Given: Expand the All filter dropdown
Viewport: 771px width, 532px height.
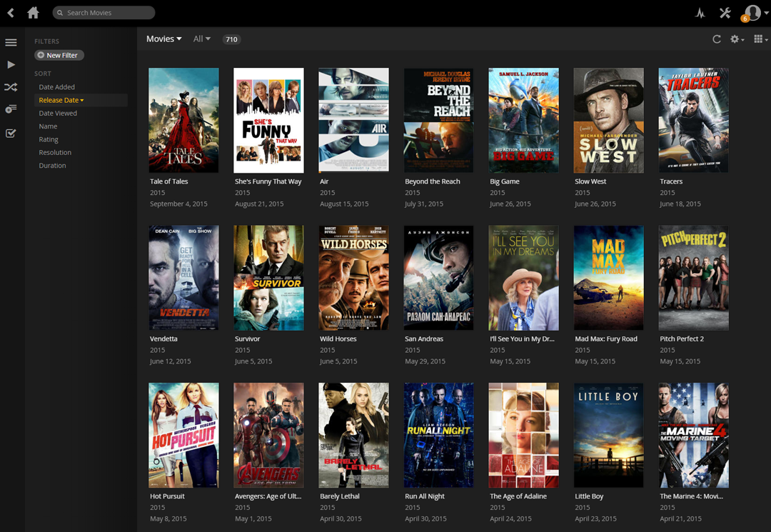Looking at the screenshot, I should (x=201, y=39).
